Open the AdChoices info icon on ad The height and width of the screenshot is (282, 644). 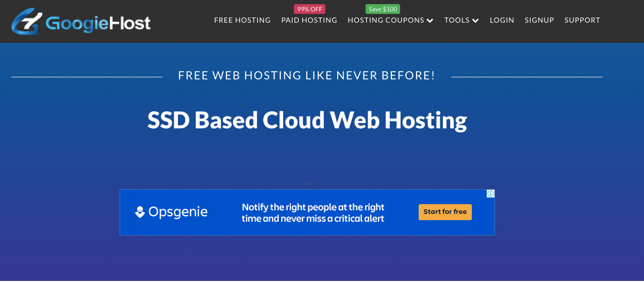tap(490, 194)
